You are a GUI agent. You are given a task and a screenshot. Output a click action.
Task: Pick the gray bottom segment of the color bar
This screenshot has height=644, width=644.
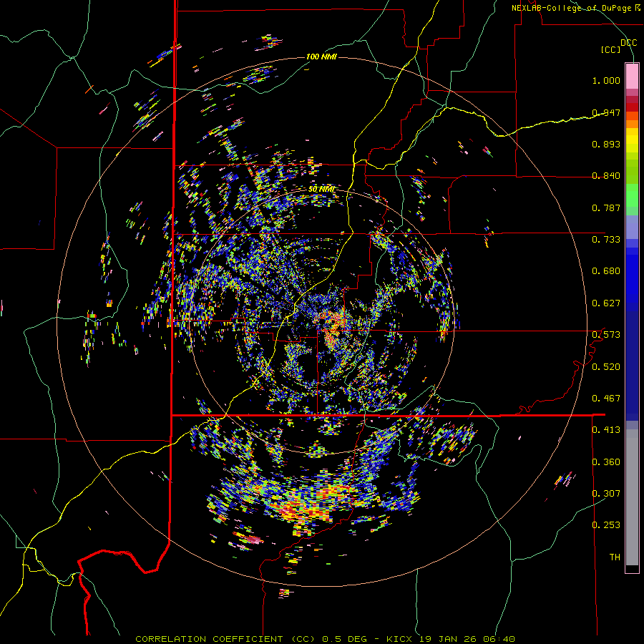[x=632, y=497]
